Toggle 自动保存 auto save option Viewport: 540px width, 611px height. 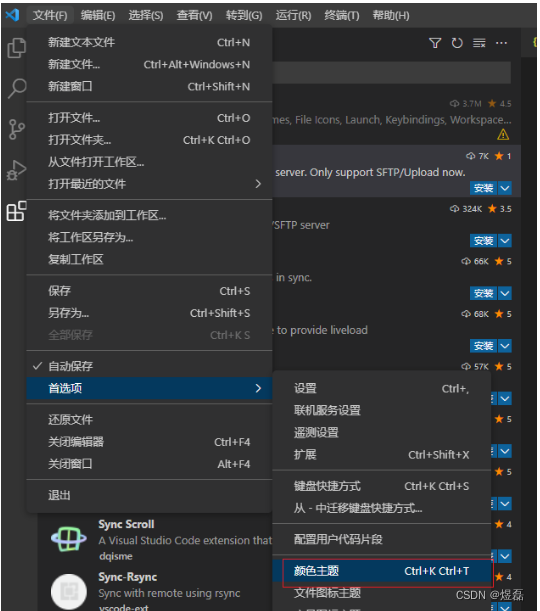[x=149, y=366]
